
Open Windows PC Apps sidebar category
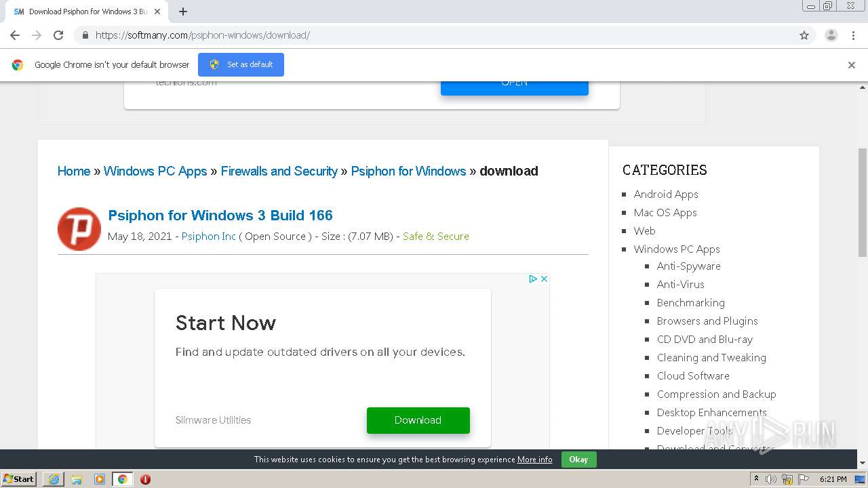click(677, 249)
